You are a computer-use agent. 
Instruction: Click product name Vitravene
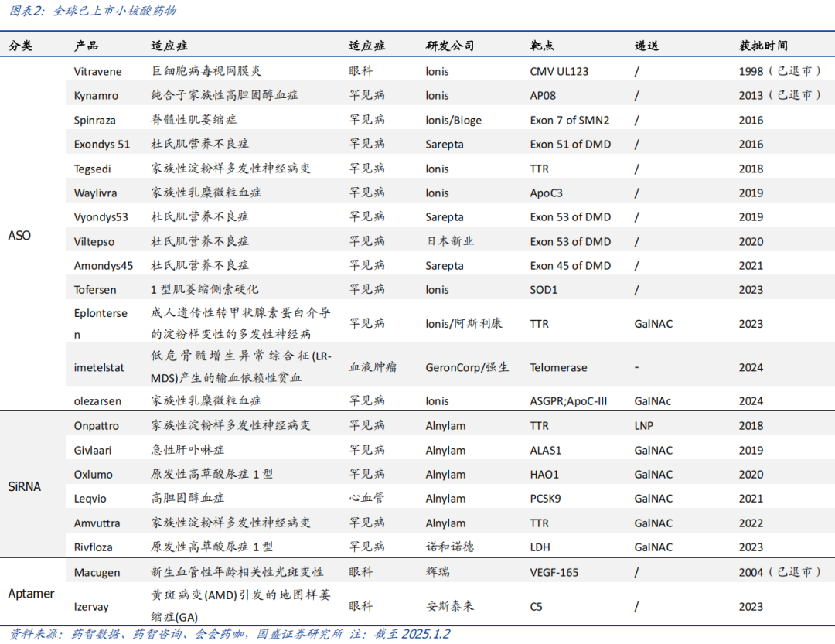coord(97,71)
